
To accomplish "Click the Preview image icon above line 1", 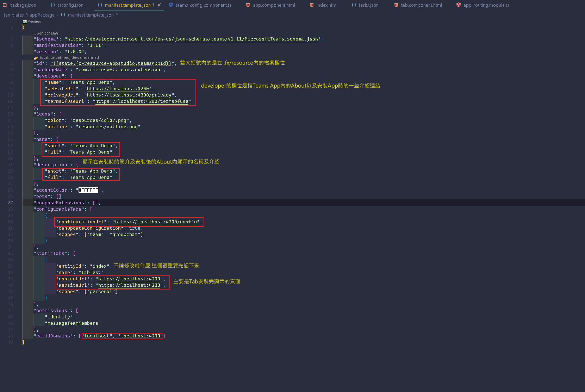I will coord(25,22).
